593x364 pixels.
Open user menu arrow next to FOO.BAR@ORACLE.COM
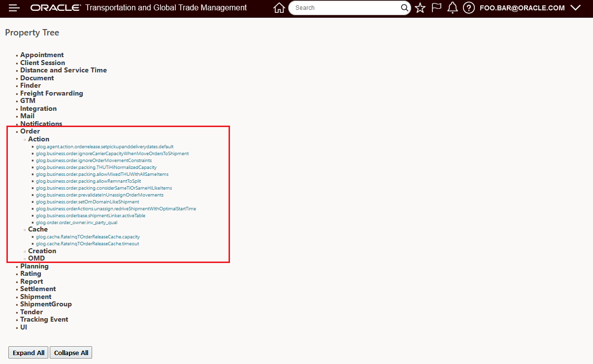(575, 8)
